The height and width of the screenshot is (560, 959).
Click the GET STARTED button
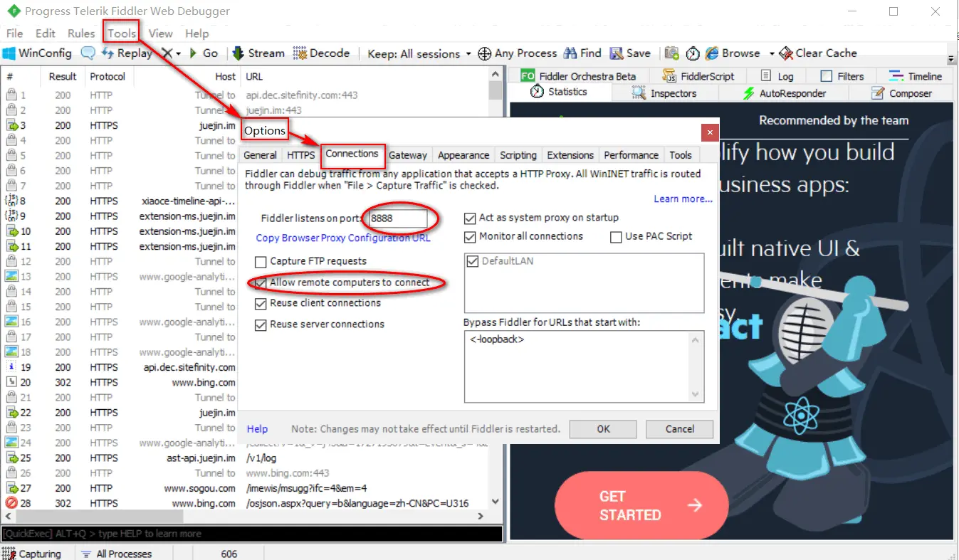pyautogui.click(x=641, y=505)
